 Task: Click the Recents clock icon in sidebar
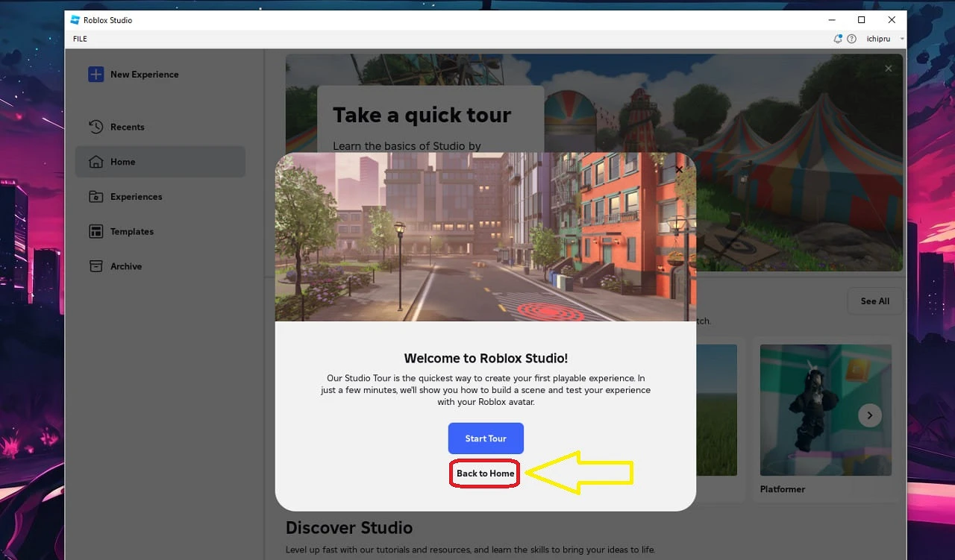click(95, 127)
